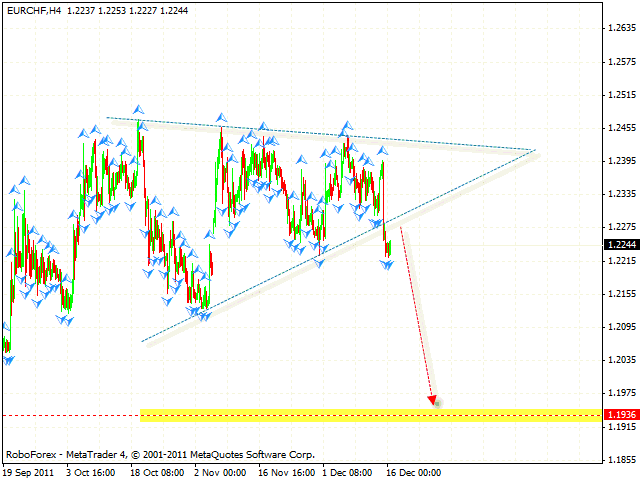
Task: Click the 1.2635 price axis label
Action: (x=620, y=28)
